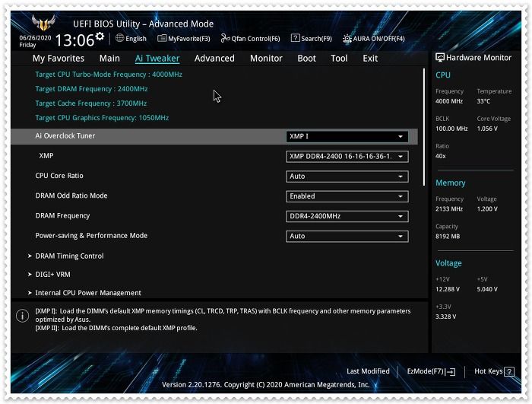Click the 8192 MB capacity value
Image resolution: width=532 pixels, height=404 pixels.
(448, 237)
